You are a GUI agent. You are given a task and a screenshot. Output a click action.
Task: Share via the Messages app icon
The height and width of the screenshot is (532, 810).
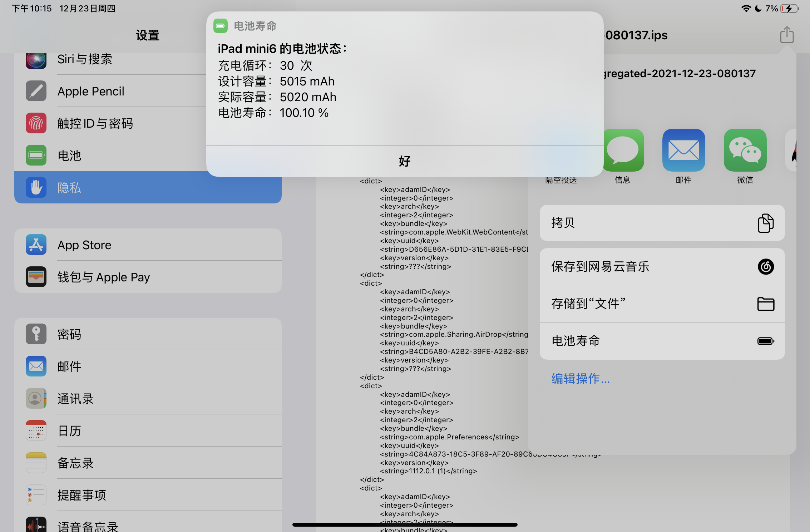(x=623, y=150)
